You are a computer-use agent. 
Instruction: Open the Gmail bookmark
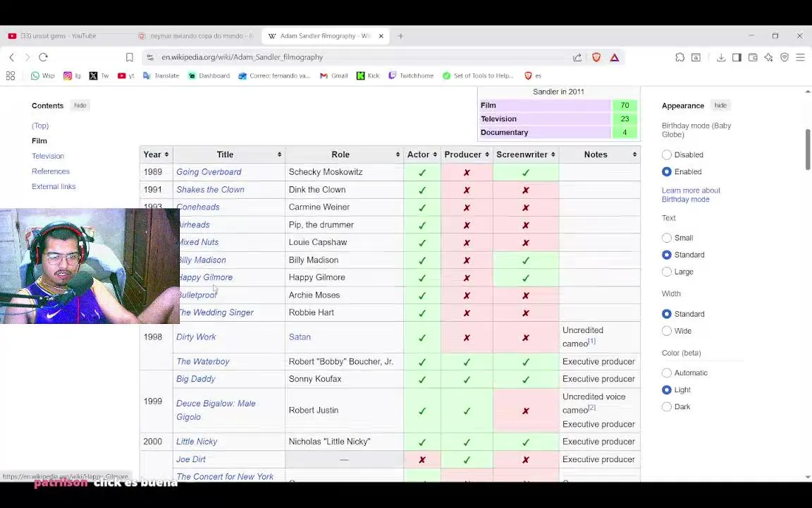coord(334,75)
